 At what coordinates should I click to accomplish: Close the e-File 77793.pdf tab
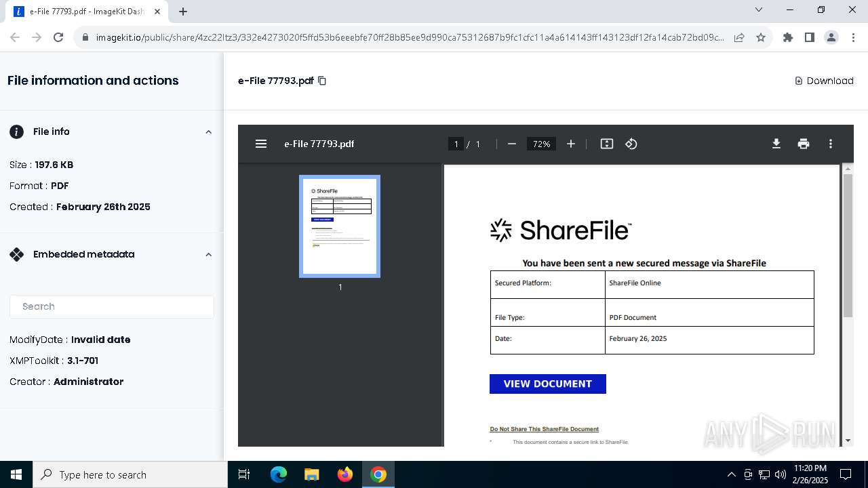(157, 11)
